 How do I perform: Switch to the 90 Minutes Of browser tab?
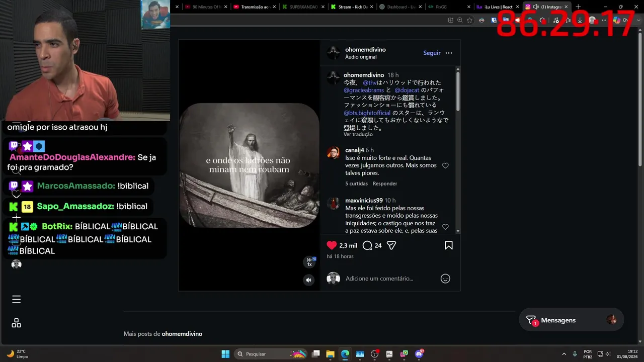203,7
